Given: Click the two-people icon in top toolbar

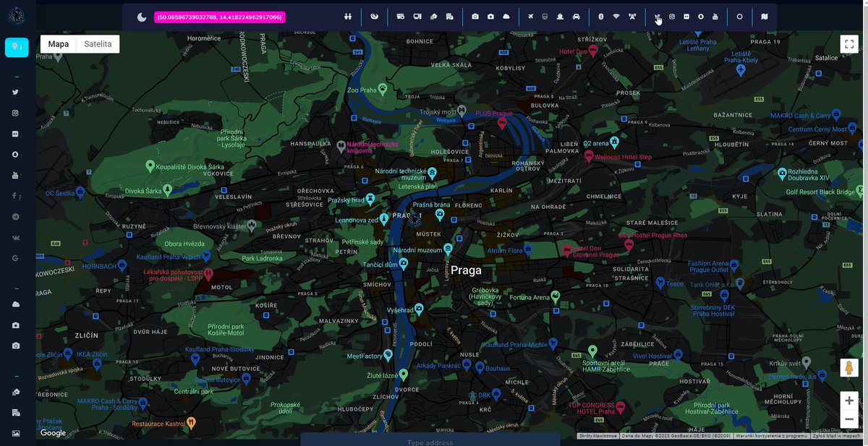Looking at the screenshot, I should [x=348, y=17].
